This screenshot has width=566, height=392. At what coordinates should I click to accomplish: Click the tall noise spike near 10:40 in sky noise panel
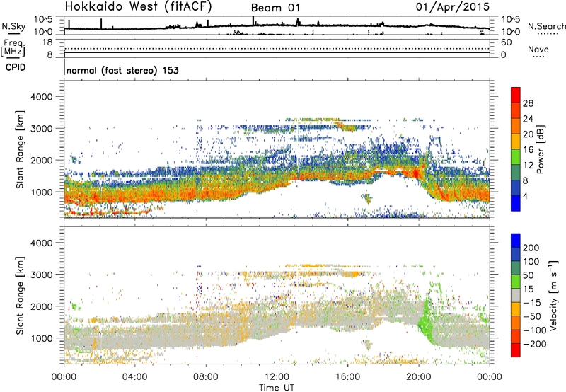point(253,21)
